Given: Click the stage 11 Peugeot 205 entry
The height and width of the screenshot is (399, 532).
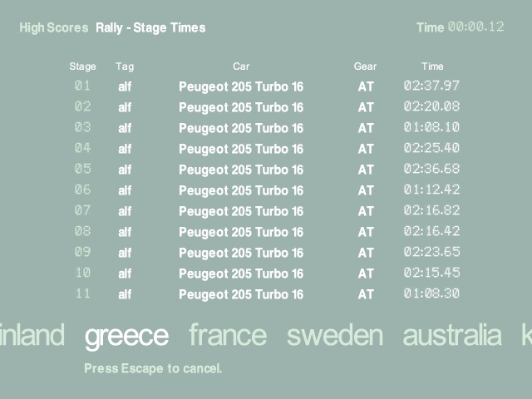Looking at the screenshot, I should pyautogui.click(x=241, y=294).
